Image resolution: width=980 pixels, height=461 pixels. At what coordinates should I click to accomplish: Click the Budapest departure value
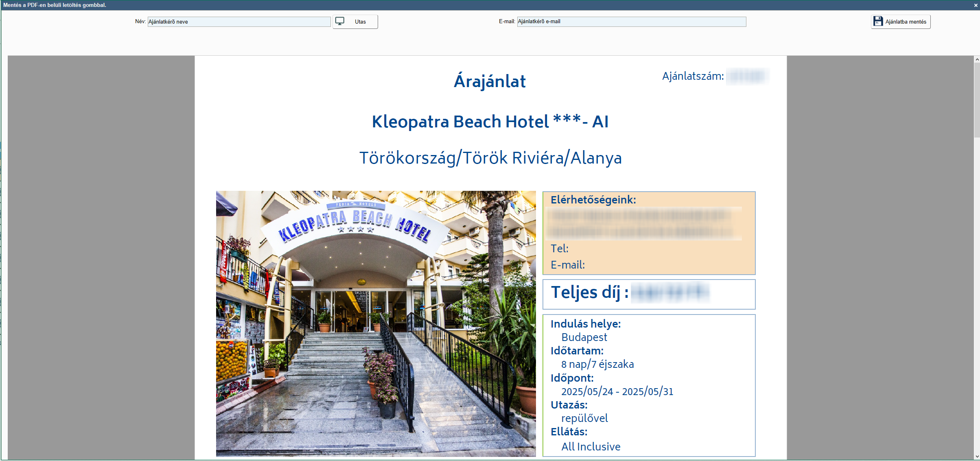(584, 337)
